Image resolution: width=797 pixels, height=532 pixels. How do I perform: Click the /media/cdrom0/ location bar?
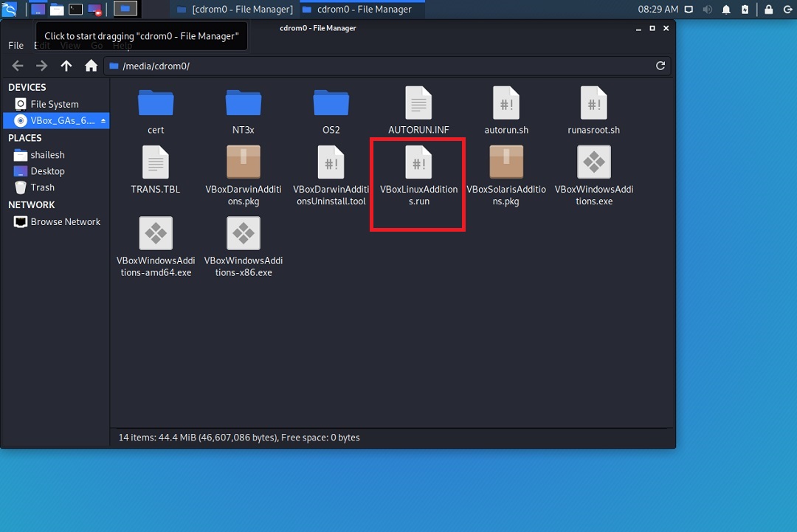coord(387,66)
